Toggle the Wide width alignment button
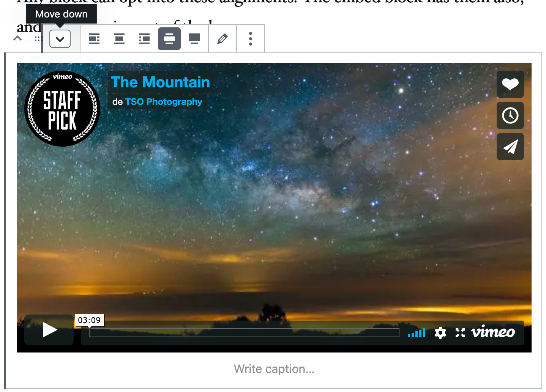546x392 pixels. (x=169, y=39)
